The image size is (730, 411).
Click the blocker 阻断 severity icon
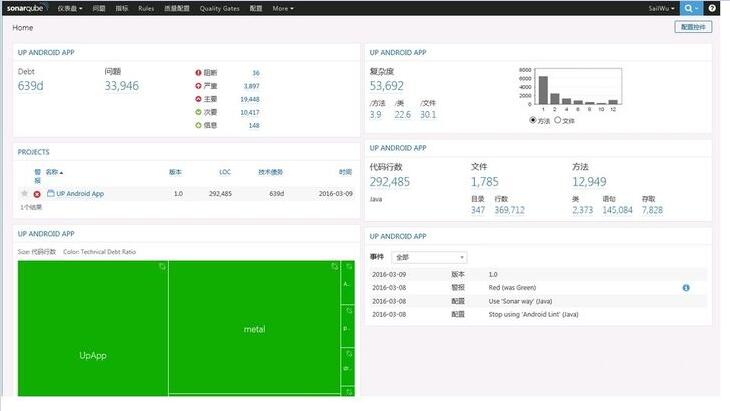tap(198, 73)
